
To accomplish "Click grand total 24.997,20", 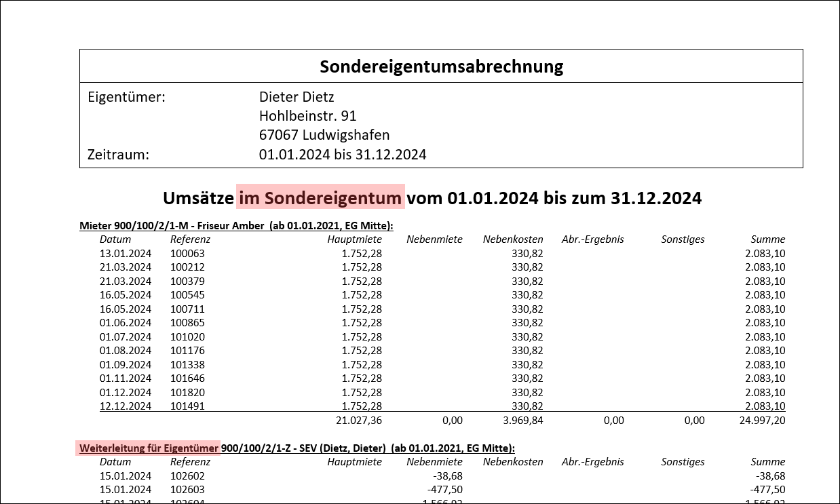I will [x=763, y=421].
